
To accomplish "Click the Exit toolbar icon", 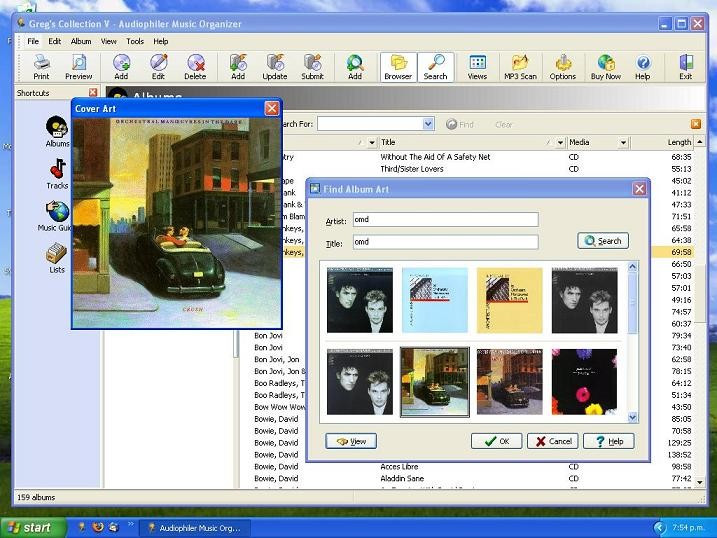I will (x=685, y=67).
